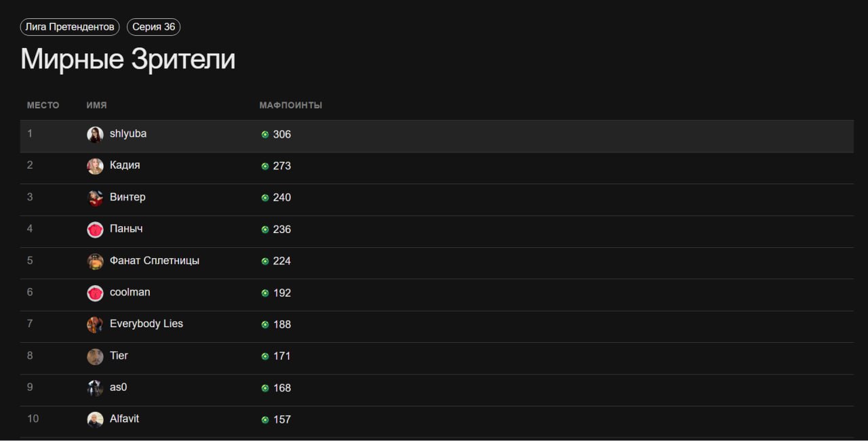Click the green mafpoint icon beside 306
Image resolution: width=868 pixels, height=441 pixels.
pyautogui.click(x=265, y=135)
